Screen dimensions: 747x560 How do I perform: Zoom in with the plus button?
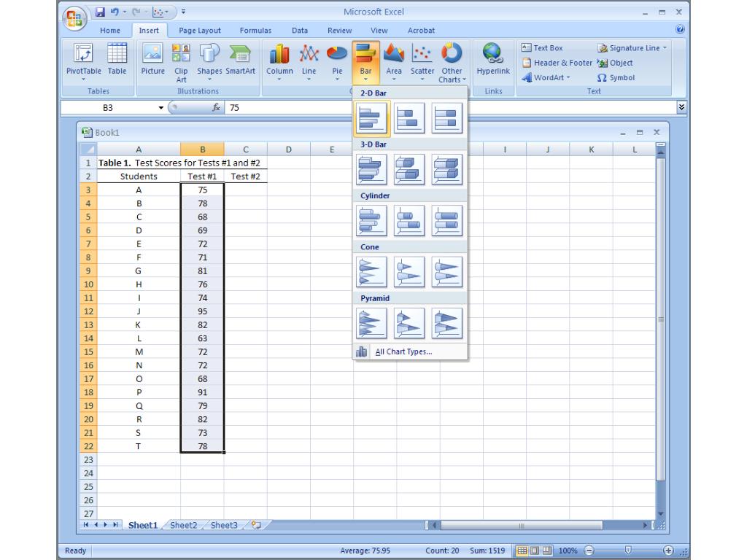pos(668,551)
